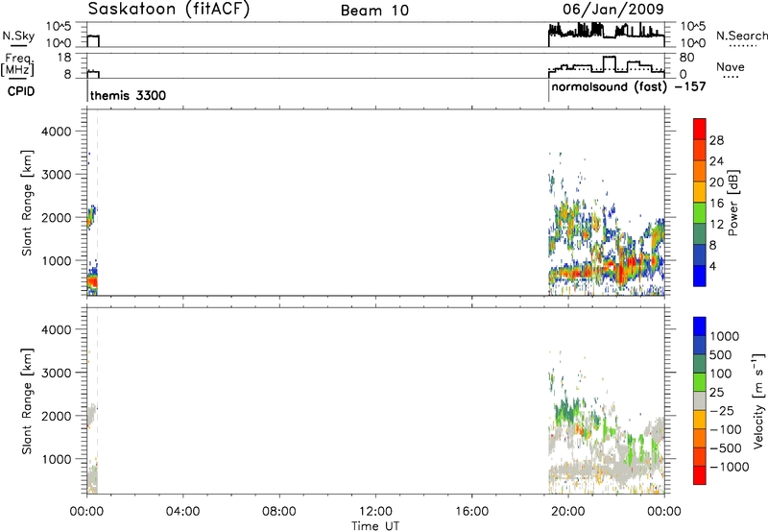Click '4000' on the power panel range axis
This screenshot has width=768, height=532.
56,132
